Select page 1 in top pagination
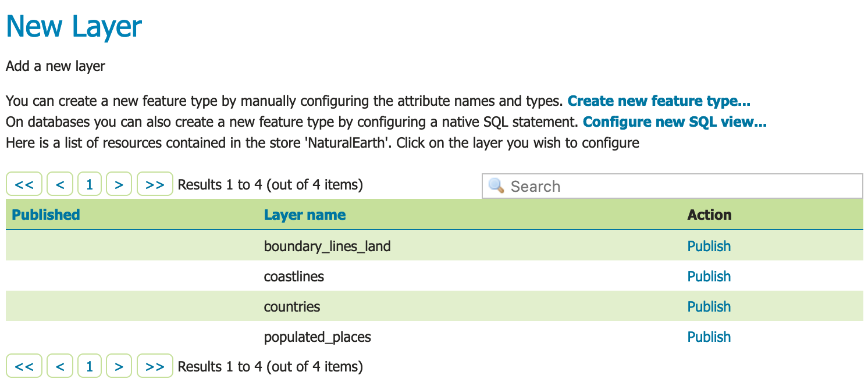This screenshot has width=868, height=386. pos(90,185)
